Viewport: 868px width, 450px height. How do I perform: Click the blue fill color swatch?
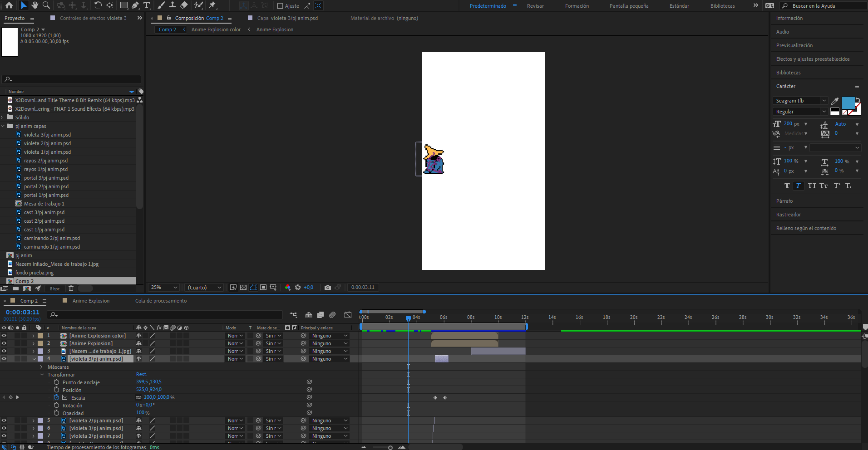coord(848,103)
